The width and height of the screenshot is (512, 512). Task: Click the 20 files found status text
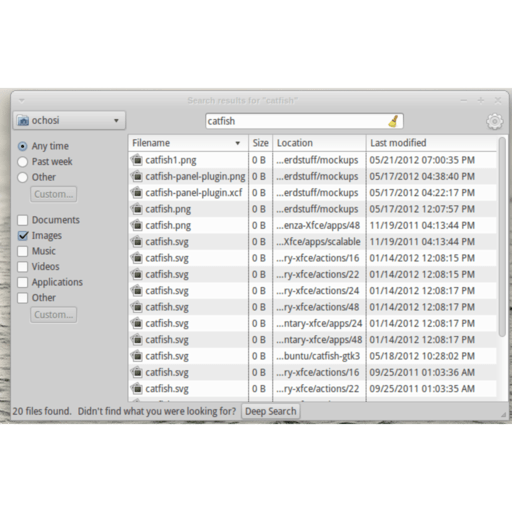click(x=42, y=411)
